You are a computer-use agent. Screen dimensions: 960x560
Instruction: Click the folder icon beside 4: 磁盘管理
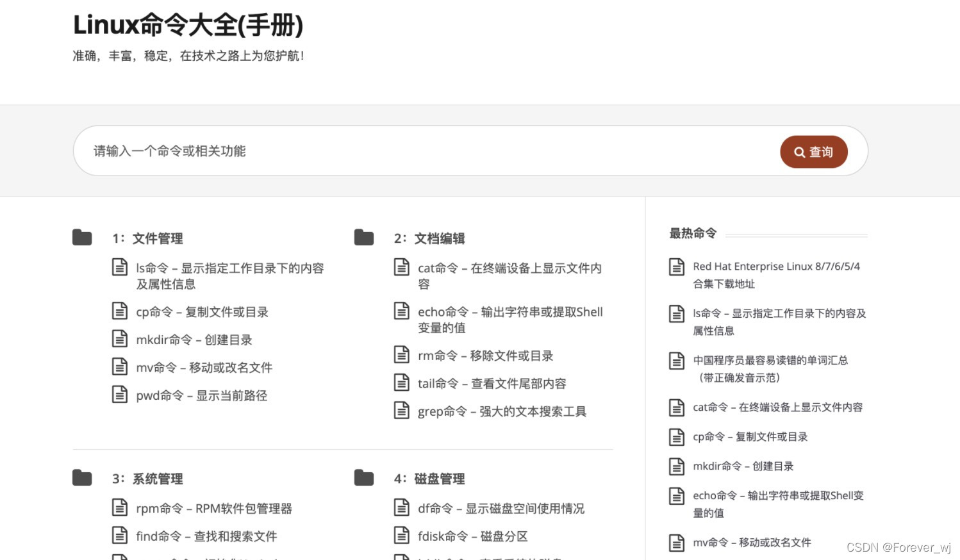[364, 478]
